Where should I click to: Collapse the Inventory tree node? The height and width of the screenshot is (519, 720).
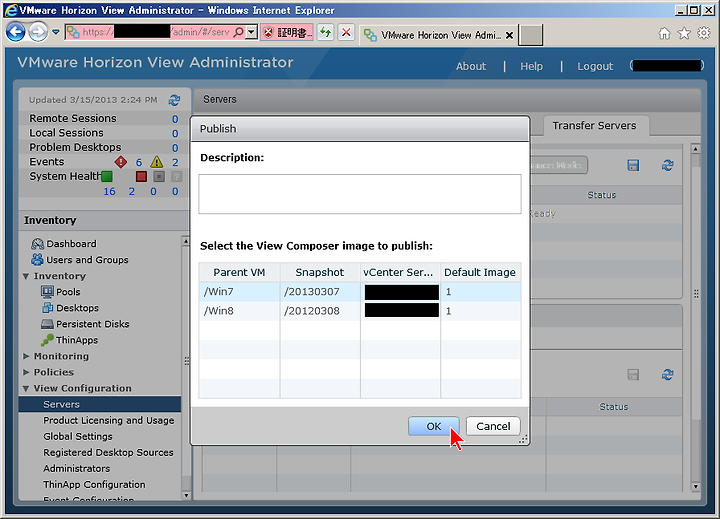26,276
